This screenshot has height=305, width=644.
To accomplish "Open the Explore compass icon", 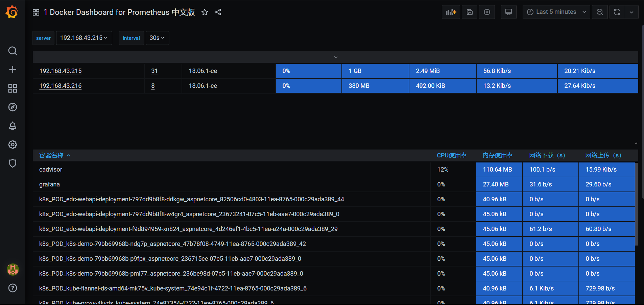I will [13, 107].
